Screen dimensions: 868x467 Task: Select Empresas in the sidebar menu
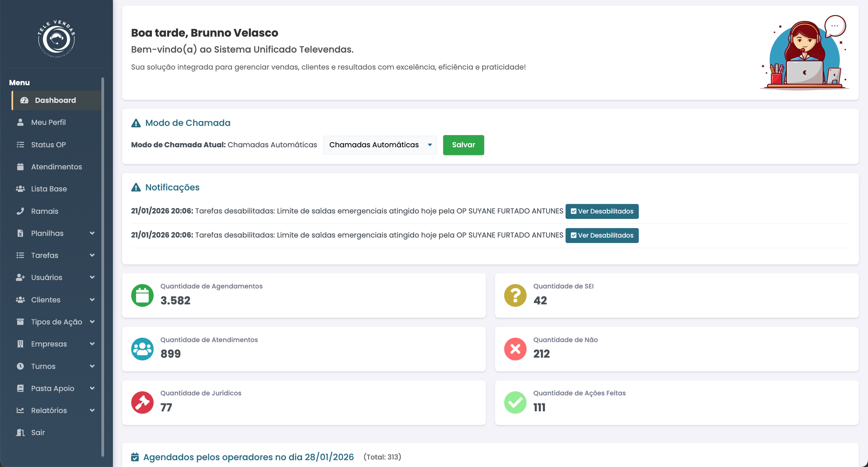tap(49, 344)
